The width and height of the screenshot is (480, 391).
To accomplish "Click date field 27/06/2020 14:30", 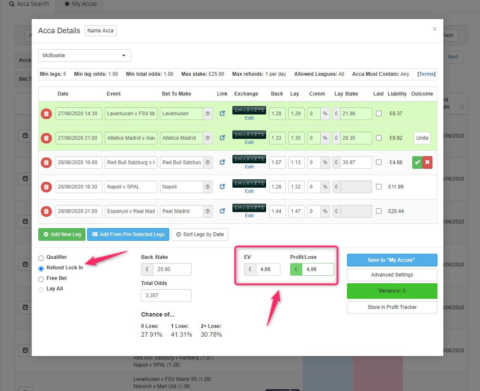I will coord(79,114).
